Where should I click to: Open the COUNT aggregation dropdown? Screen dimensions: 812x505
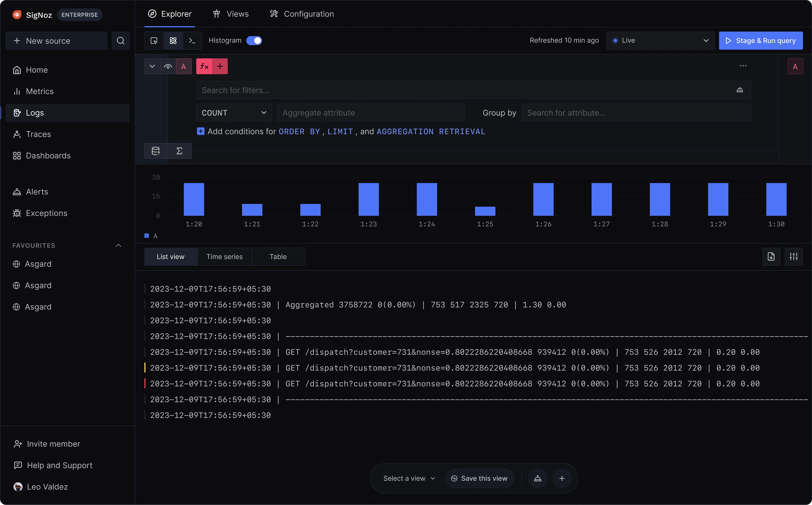click(234, 113)
